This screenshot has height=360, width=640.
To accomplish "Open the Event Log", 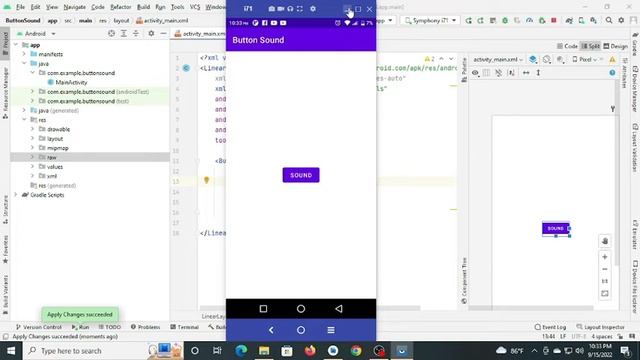I will [x=550, y=327].
